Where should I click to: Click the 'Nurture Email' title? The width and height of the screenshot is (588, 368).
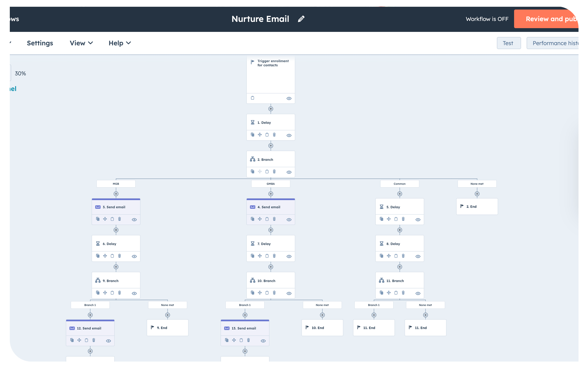click(260, 19)
